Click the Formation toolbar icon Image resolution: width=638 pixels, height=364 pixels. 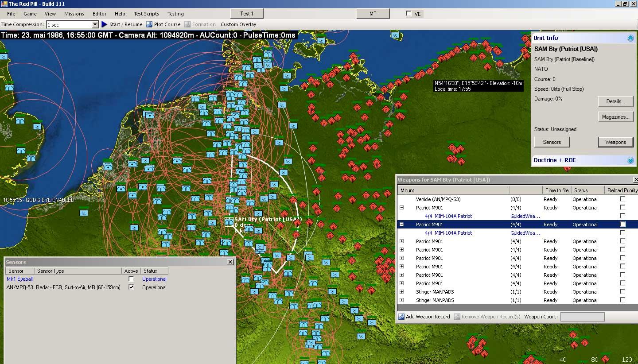187,24
